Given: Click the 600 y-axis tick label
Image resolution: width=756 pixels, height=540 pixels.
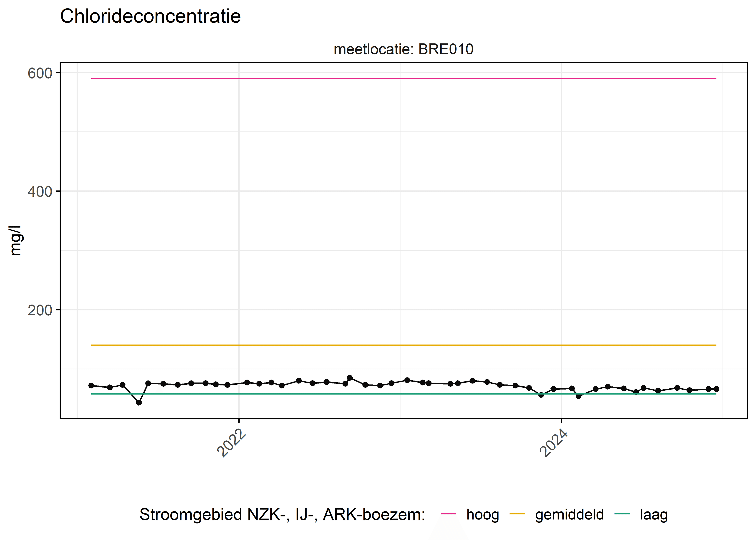Looking at the screenshot, I should pyautogui.click(x=40, y=73).
